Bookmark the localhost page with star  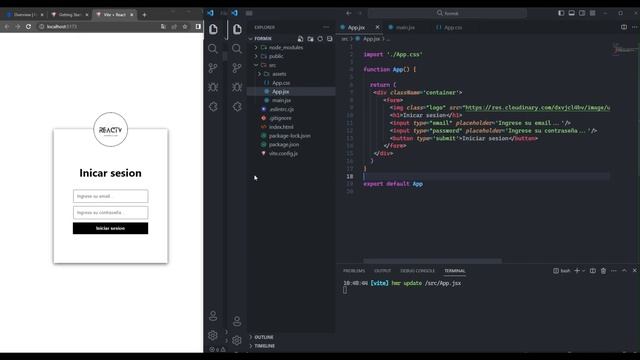185,27
